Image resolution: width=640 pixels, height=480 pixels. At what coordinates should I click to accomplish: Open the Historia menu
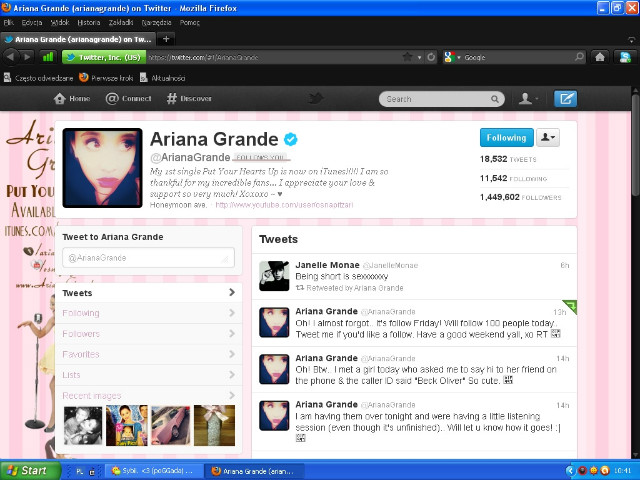tap(89, 22)
